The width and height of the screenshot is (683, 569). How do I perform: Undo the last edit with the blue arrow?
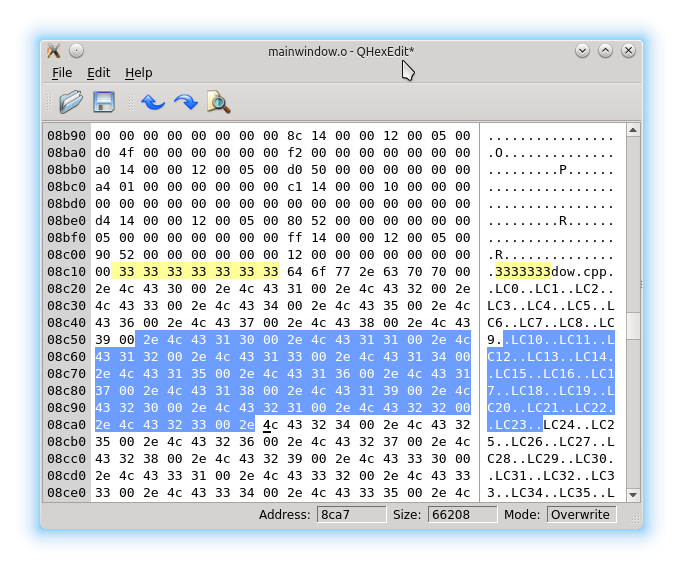coord(153,103)
